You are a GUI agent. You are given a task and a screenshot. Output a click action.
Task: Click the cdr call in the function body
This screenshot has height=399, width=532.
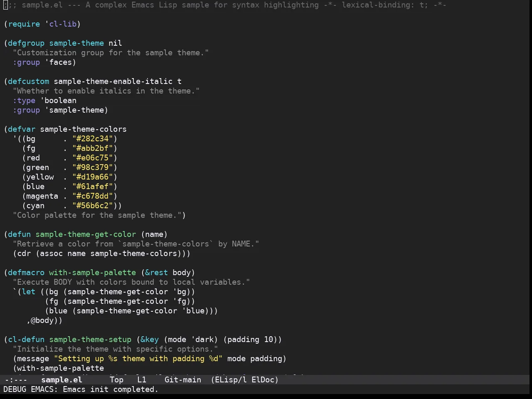click(x=24, y=254)
